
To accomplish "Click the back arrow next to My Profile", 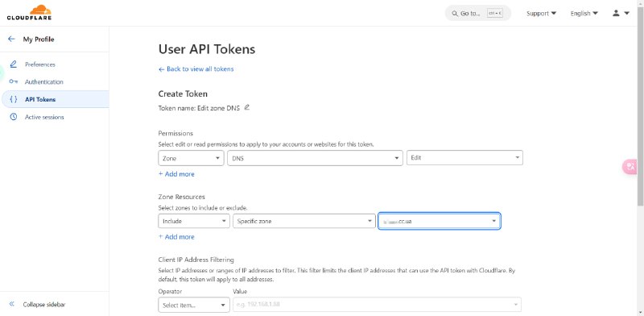I will [x=11, y=39].
